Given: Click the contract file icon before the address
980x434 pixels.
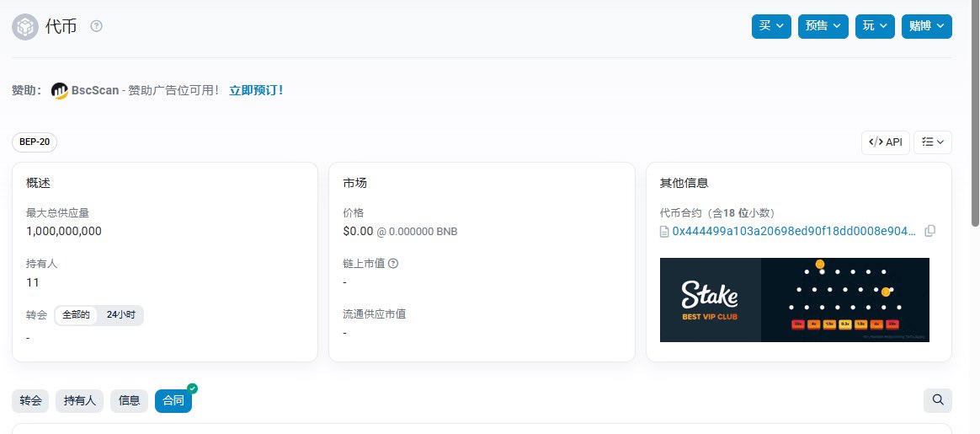Looking at the screenshot, I should tap(665, 231).
